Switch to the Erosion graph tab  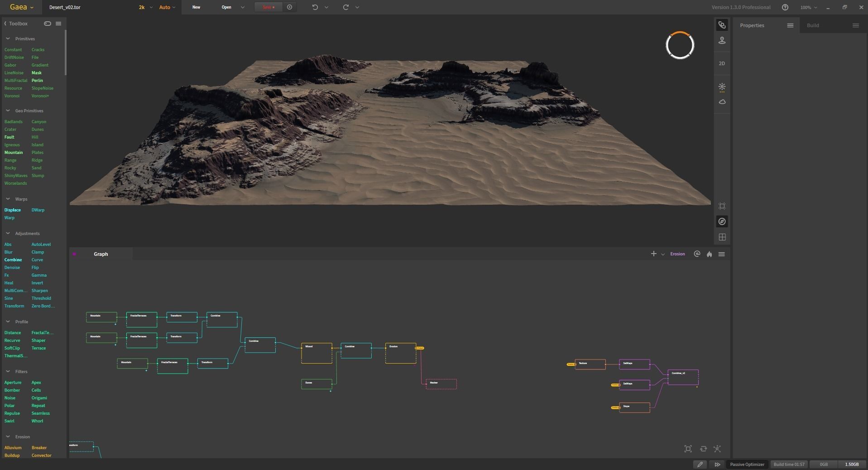677,254
